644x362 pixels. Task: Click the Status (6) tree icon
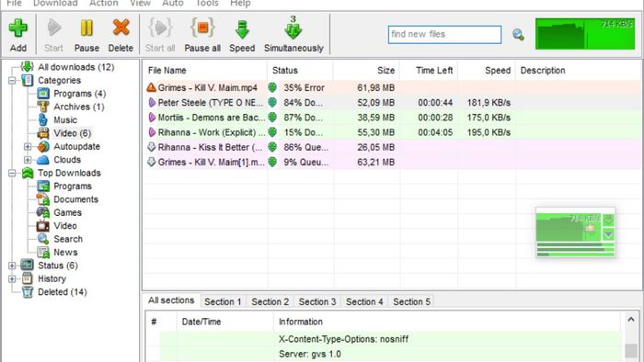tap(27, 266)
